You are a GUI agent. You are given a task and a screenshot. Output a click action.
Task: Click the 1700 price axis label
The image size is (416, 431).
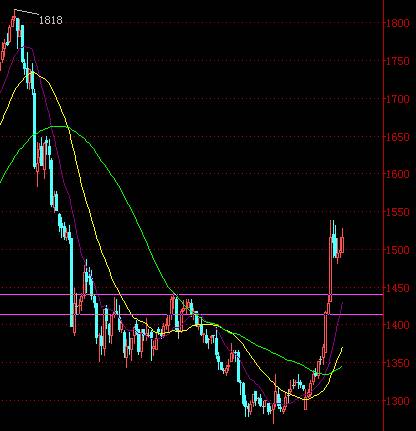[398, 99]
